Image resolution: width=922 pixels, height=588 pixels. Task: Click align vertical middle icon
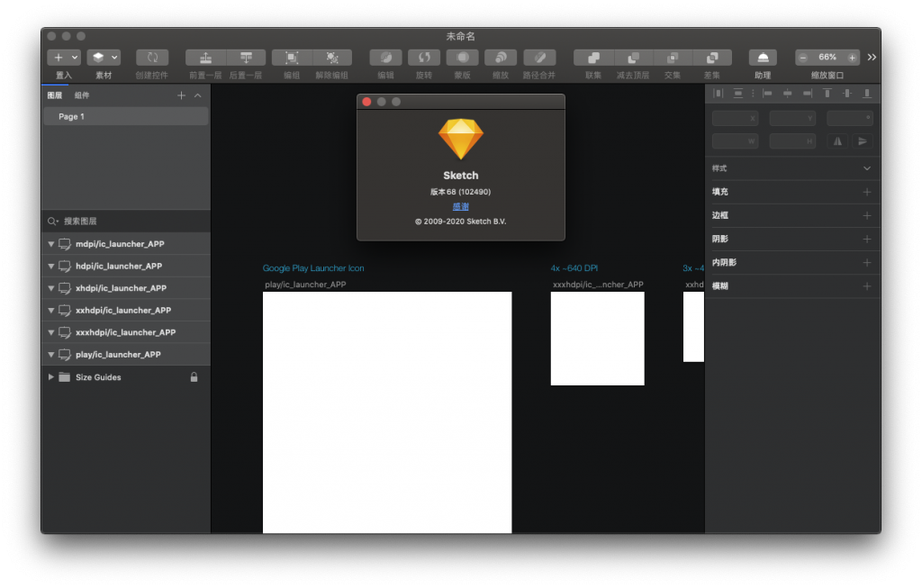coord(847,94)
